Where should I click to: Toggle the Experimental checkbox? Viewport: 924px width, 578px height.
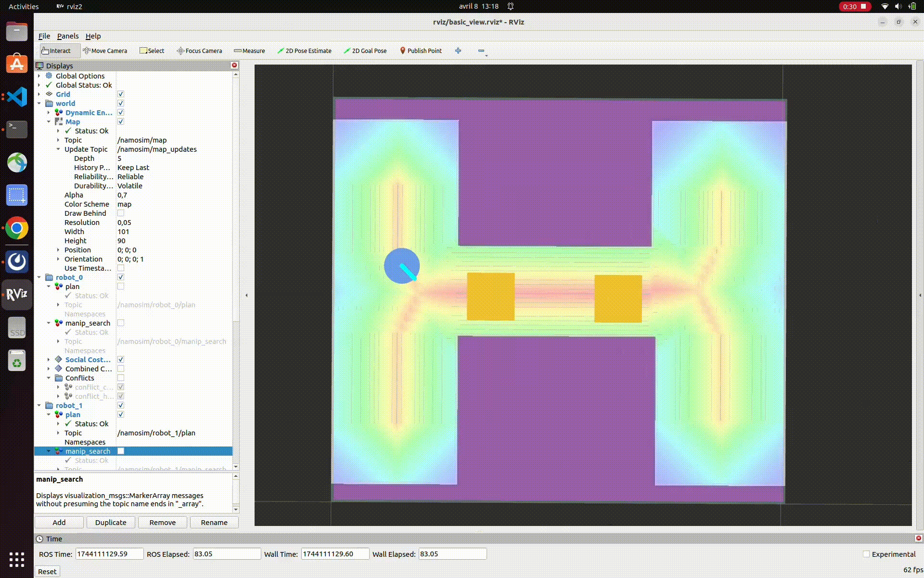866,554
